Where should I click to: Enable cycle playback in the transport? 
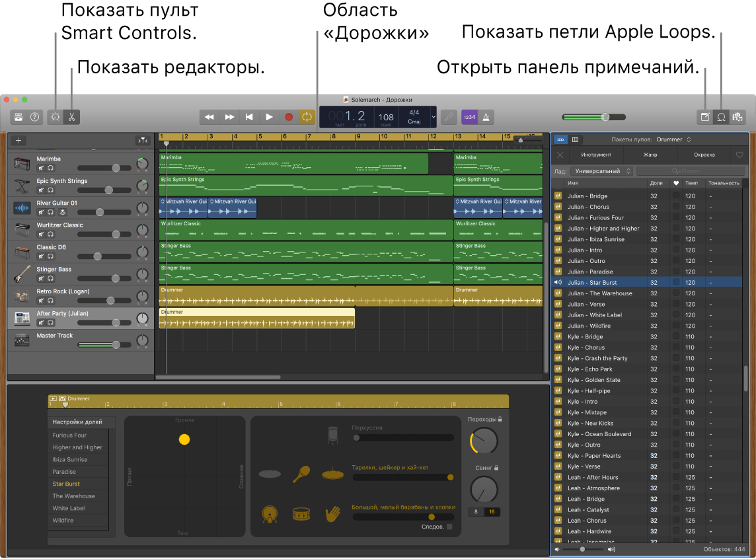tap(307, 116)
